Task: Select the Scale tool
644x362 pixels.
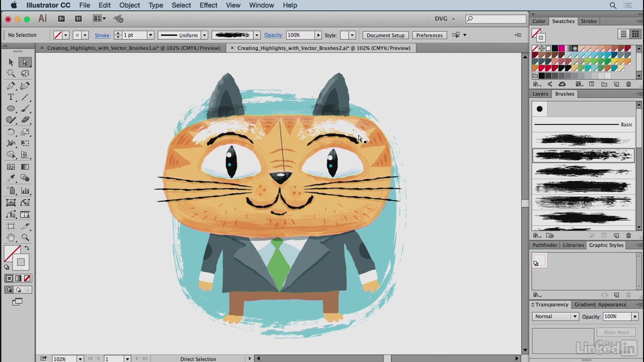Action: [25, 132]
